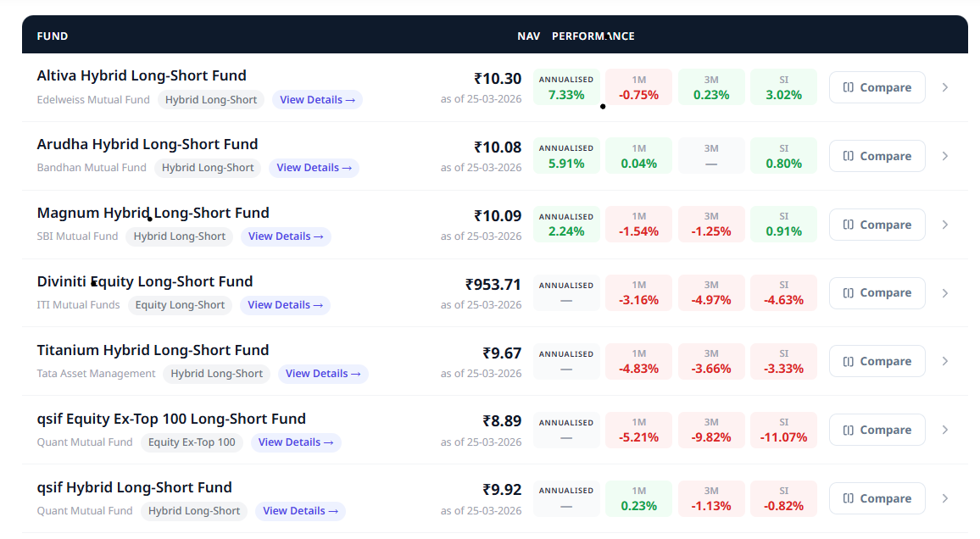Click Compare for Magnum Hybrid Long-Short Fund
Viewport: 980px width, 539px height.
click(x=877, y=225)
